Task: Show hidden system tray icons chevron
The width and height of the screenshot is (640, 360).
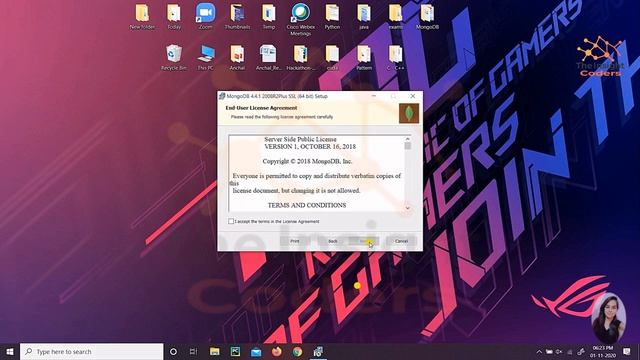Action: (539, 352)
